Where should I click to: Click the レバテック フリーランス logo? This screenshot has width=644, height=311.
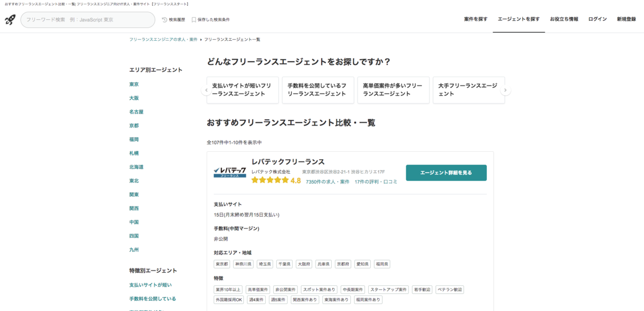[x=230, y=172]
